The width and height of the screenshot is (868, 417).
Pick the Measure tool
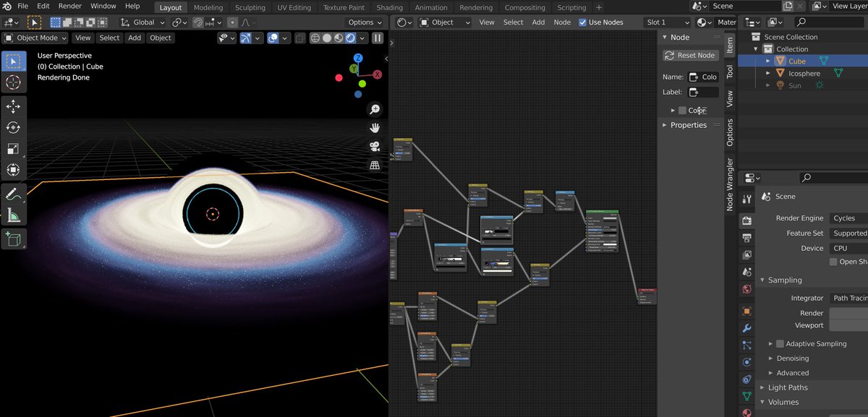13,215
